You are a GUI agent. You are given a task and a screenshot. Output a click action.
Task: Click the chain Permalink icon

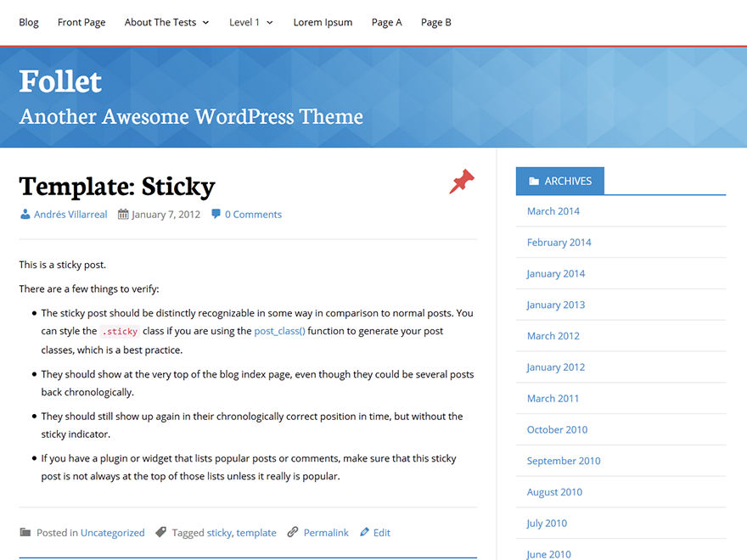[x=292, y=532]
